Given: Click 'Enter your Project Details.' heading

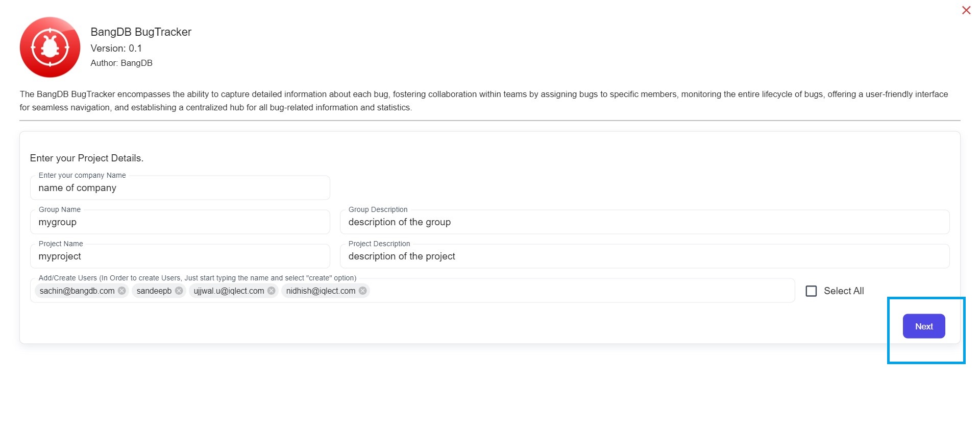Looking at the screenshot, I should (87, 158).
